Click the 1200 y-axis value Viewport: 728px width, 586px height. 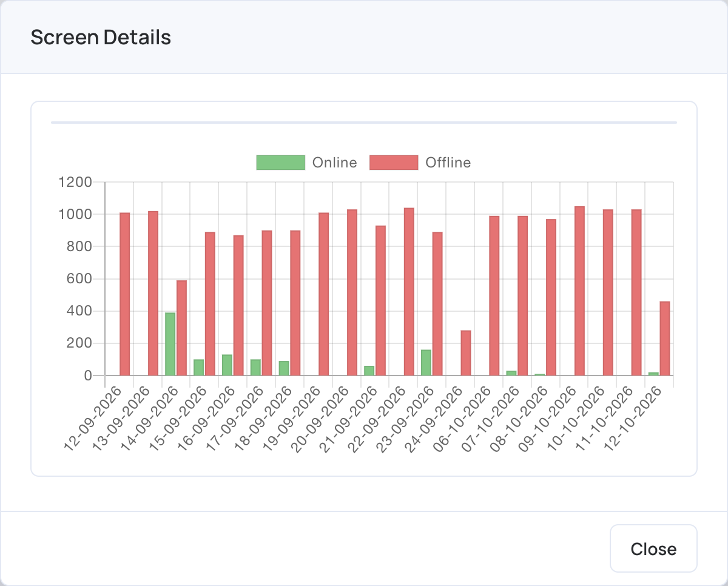click(x=75, y=182)
